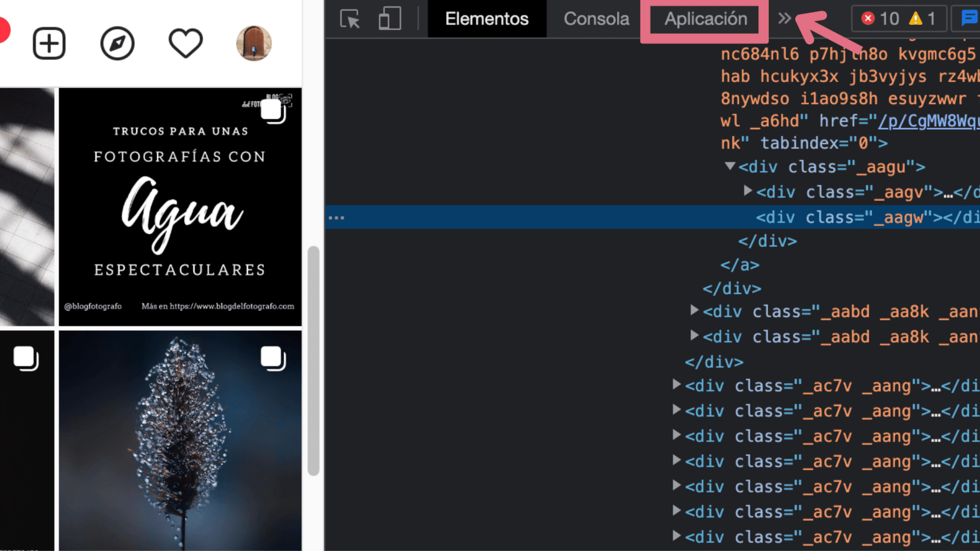Switch to the Consola tab
The height and width of the screenshot is (551, 980).
click(596, 19)
